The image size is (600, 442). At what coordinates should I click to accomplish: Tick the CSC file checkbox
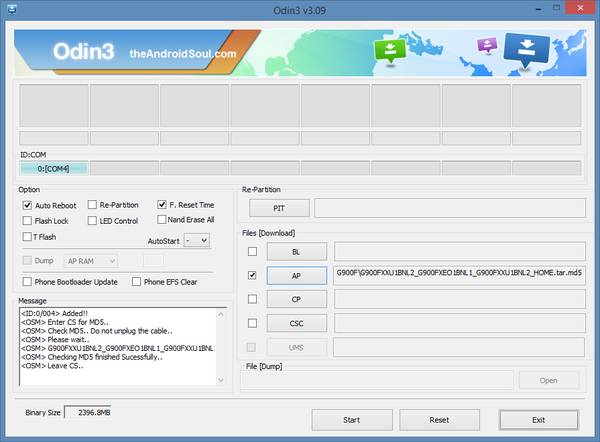click(253, 323)
